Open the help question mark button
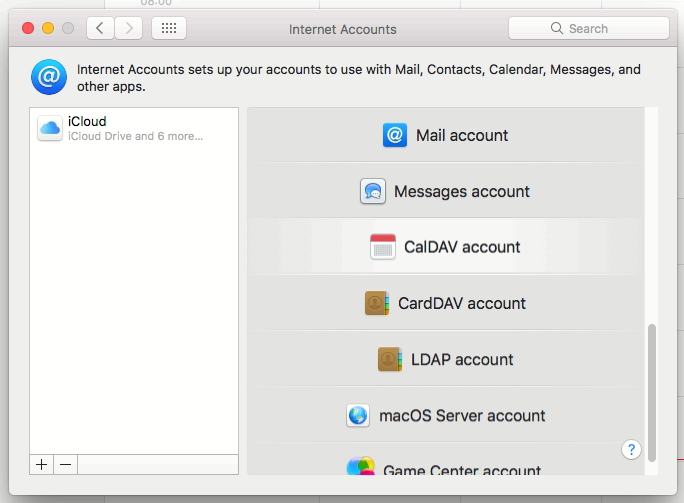684x503 pixels. (x=631, y=449)
